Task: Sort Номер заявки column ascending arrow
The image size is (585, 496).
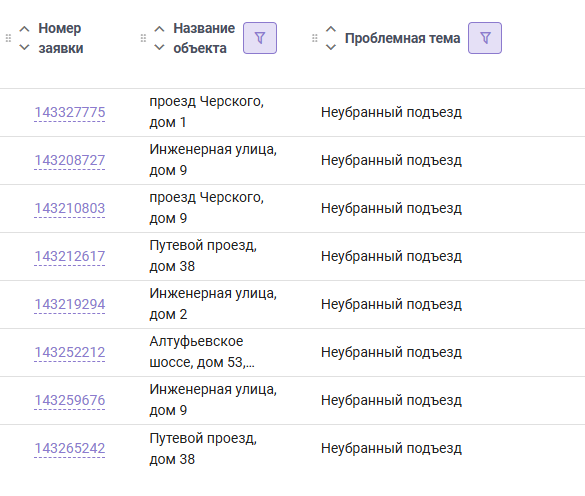Action: (24, 29)
